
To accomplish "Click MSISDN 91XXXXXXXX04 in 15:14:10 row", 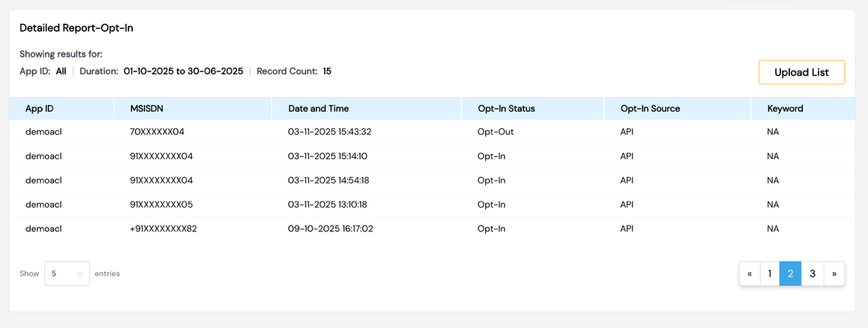I will pos(161,156).
